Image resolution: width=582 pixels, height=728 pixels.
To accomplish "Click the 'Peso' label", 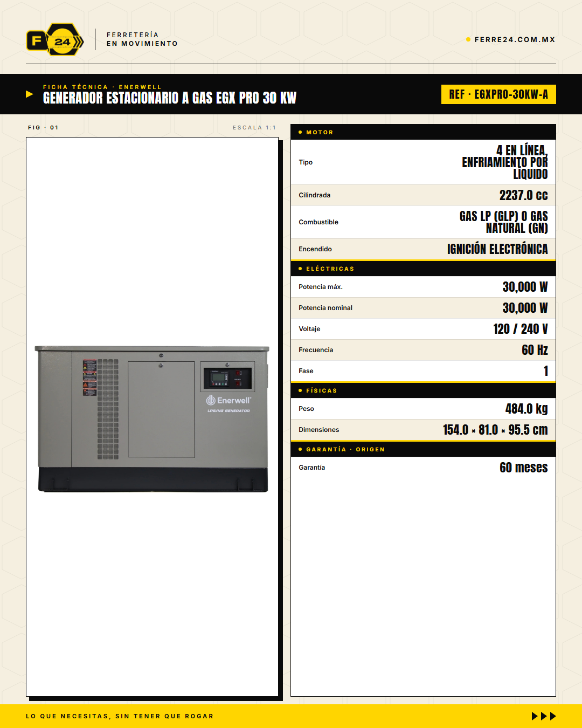I will pyautogui.click(x=306, y=409).
